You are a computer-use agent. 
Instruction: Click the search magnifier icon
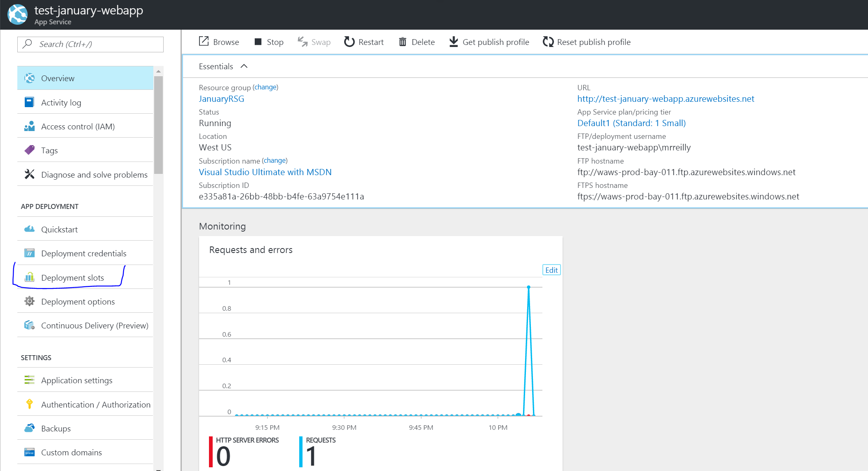(28, 44)
